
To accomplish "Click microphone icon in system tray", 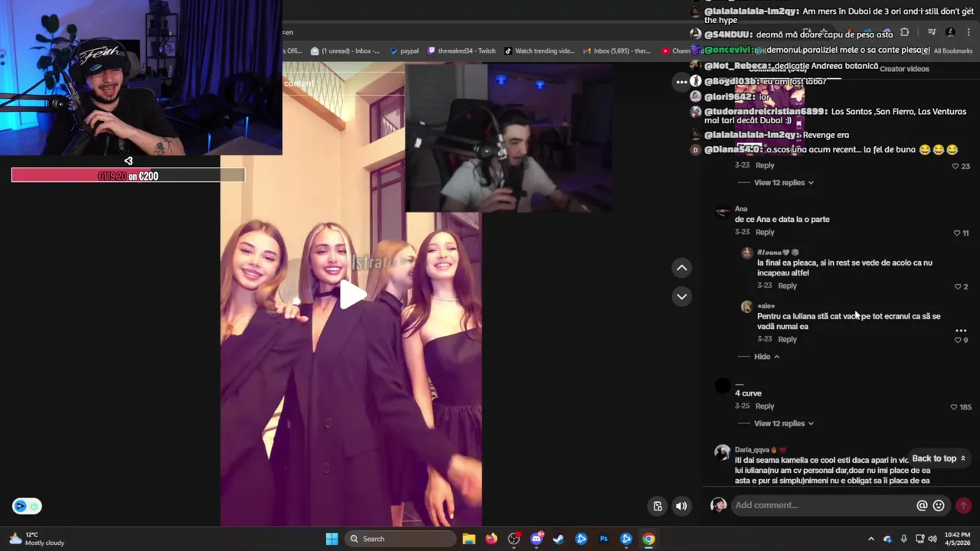I will (904, 539).
